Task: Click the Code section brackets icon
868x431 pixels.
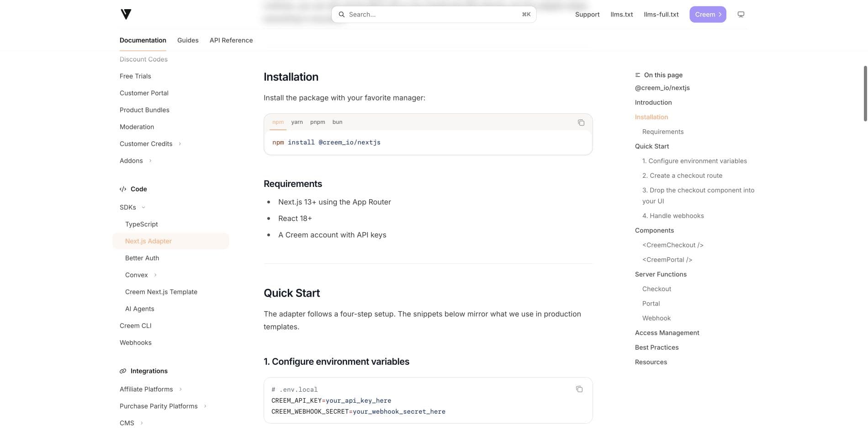Action: [x=123, y=189]
